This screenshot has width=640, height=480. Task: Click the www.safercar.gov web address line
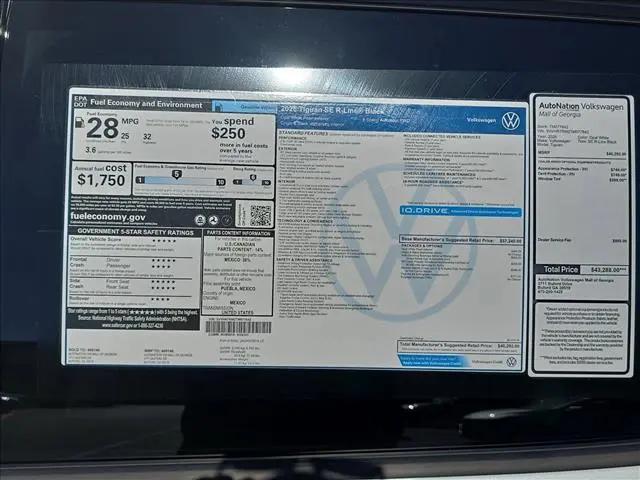click(x=132, y=326)
